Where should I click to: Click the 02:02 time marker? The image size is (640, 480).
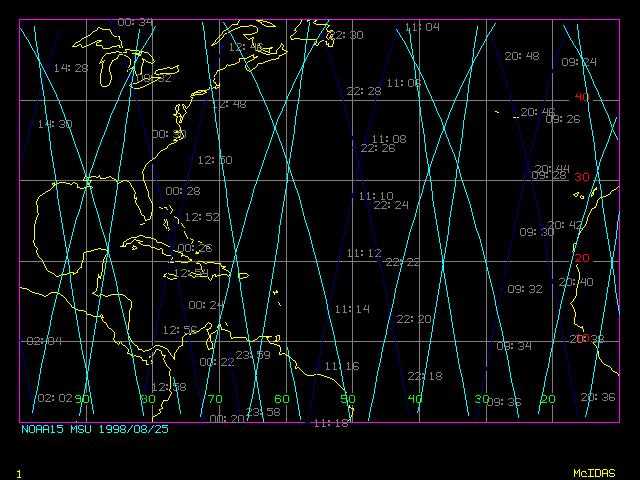tap(55, 398)
